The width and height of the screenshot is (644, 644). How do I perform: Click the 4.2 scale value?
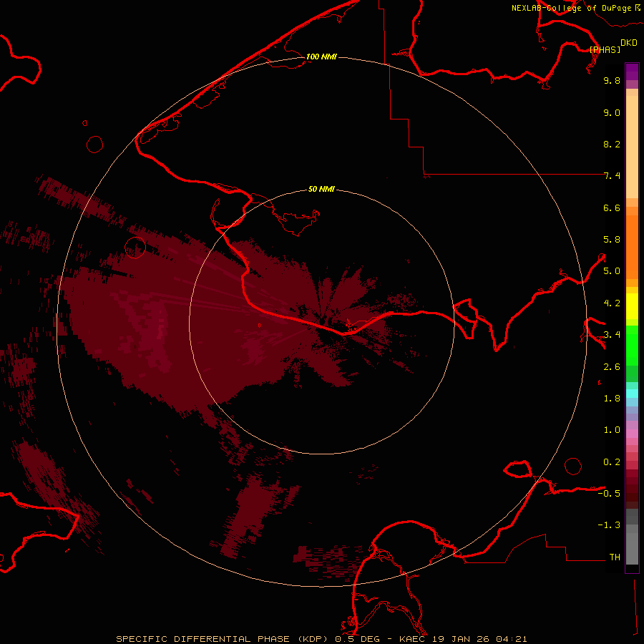[612, 303]
